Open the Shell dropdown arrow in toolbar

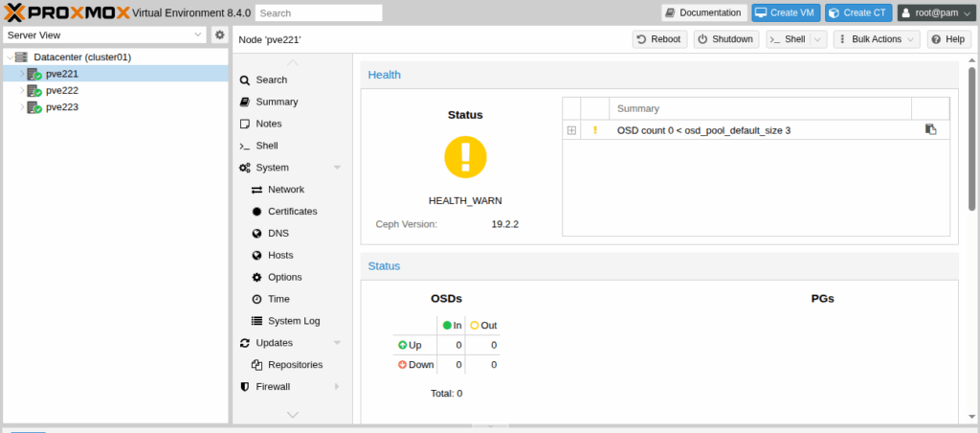(x=819, y=39)
